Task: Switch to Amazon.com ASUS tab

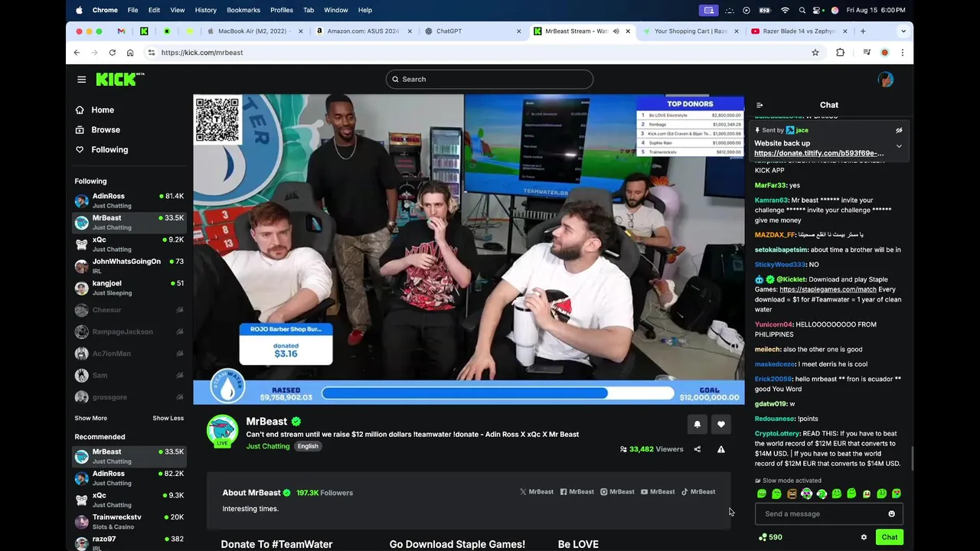Action: 363,31
